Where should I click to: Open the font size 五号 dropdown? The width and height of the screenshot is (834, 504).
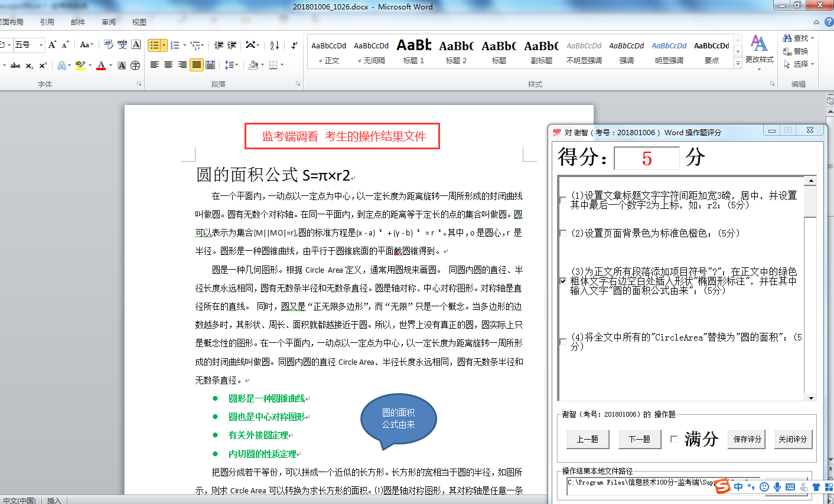41,45
